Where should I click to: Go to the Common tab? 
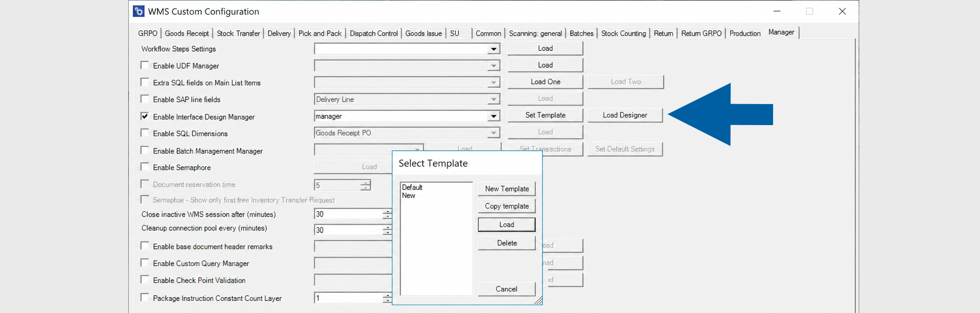[488, 33]
